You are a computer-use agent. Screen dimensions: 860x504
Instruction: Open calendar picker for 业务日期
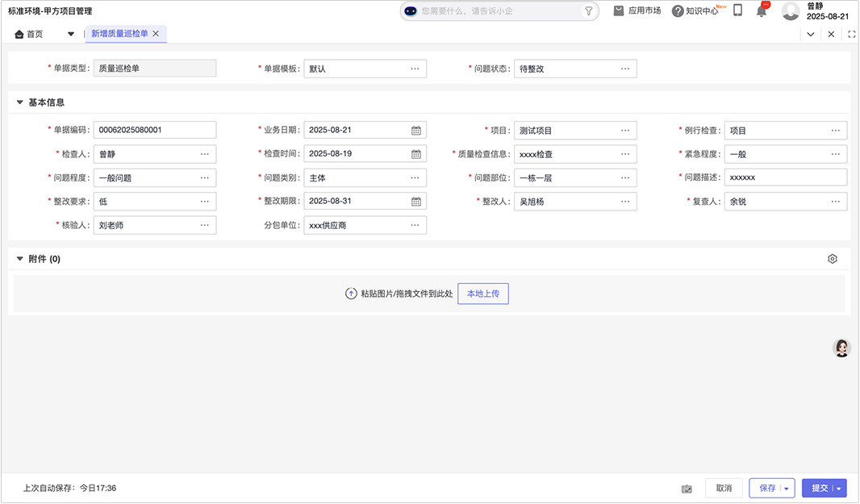(x=416, y=131)
